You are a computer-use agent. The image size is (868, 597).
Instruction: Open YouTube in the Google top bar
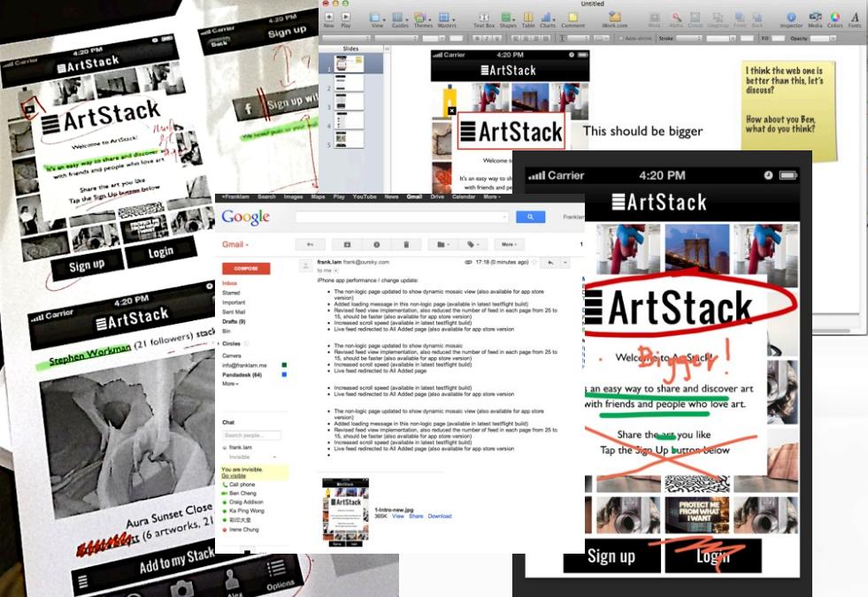point(365,197)
